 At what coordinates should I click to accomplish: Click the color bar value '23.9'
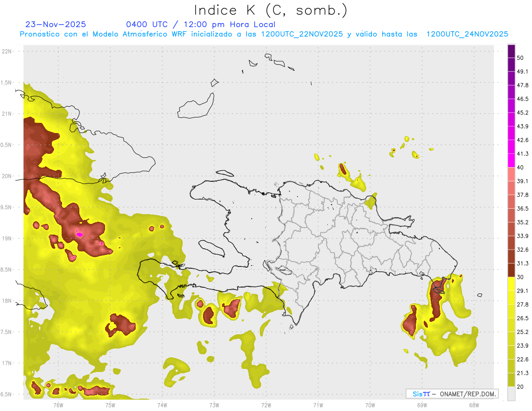pyautogui.click(x=523, y=346)
